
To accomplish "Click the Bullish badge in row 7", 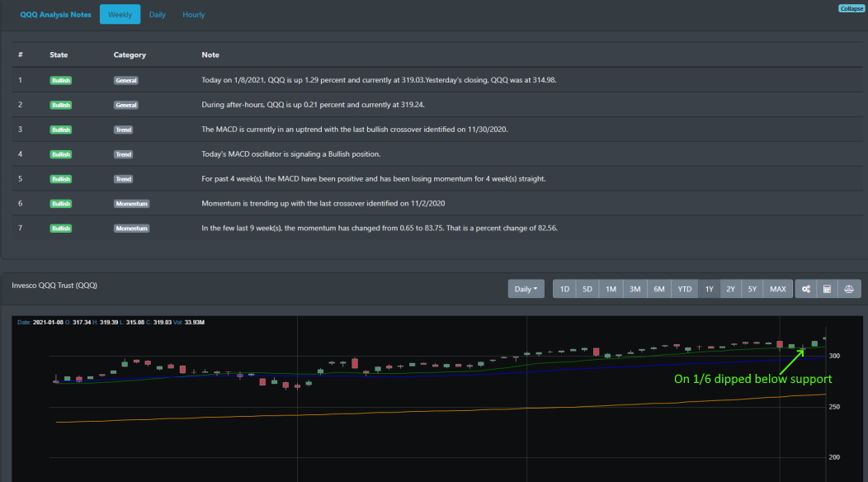I will (61, 229).
